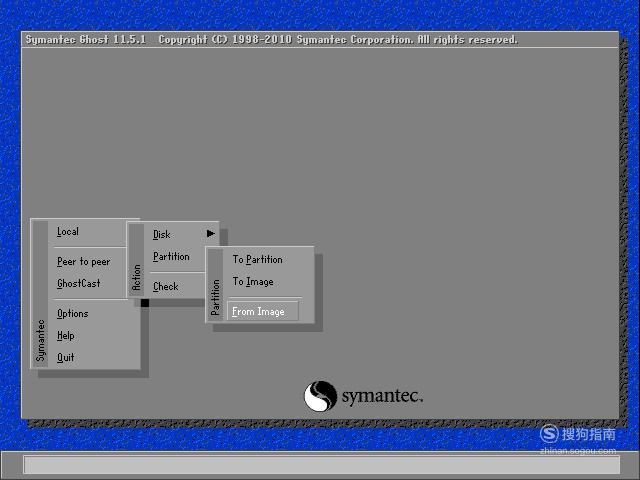
Task: Click the Symantec logo emblem
Action: [x=320, y=396]
